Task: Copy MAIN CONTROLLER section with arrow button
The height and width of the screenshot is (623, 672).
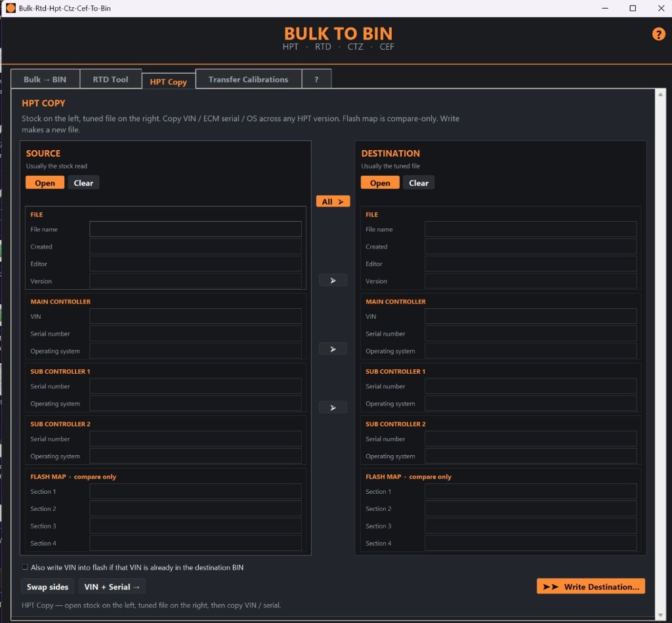Action: [333, 350]
